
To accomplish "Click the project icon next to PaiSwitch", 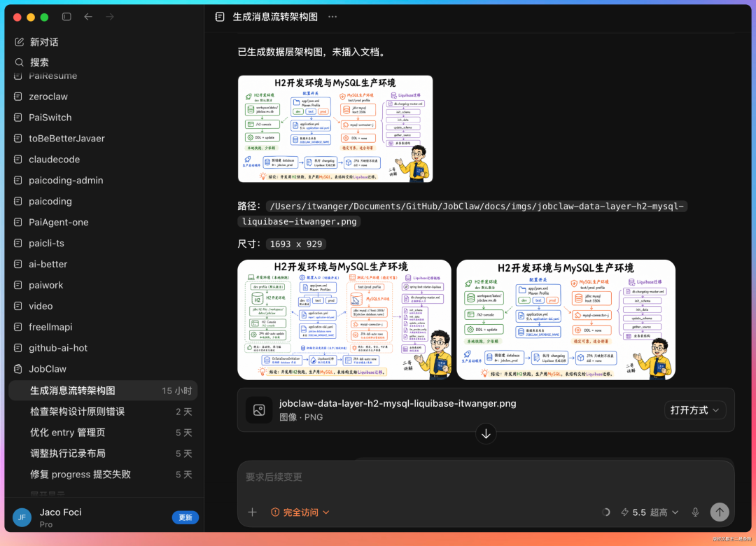I will click(17, 117).
